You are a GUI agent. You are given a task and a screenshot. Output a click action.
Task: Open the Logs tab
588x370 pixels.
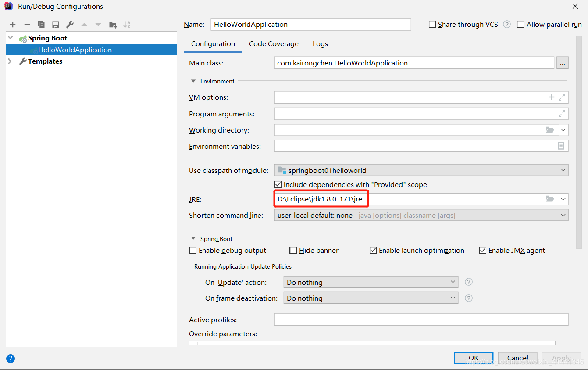(x=320, y=43)
